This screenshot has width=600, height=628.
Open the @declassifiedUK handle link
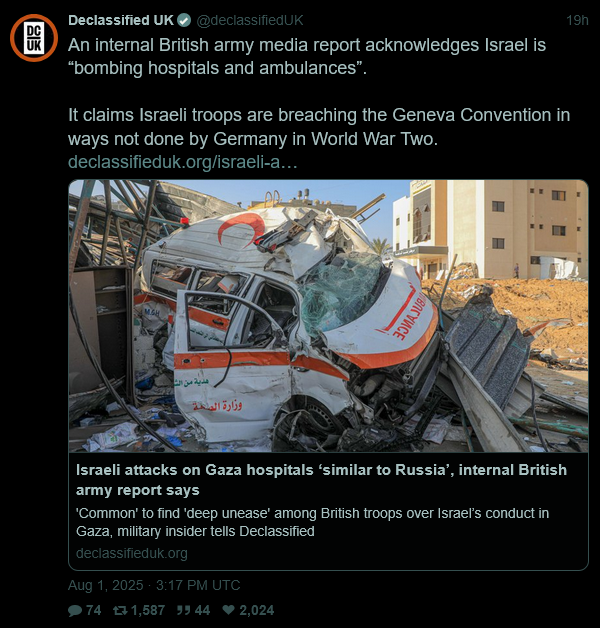tap(250, 20)
